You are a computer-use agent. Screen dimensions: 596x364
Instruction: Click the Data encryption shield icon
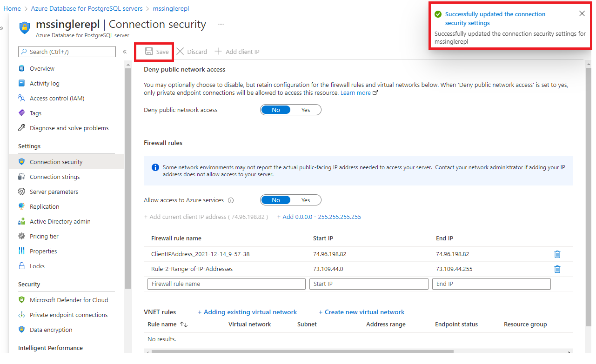click(21, 330)
